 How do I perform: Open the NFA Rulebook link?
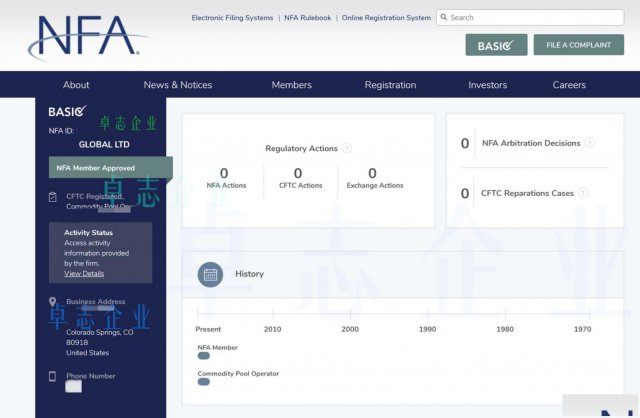(x=308, y=18)
